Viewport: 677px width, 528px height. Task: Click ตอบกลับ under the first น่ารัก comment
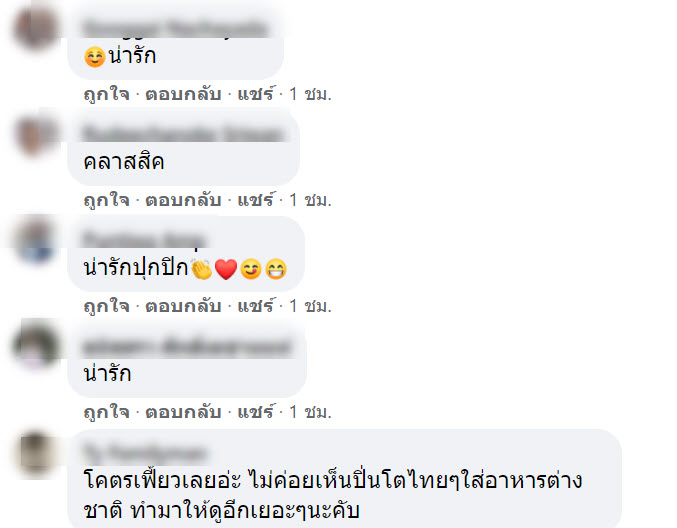(183, 94)
